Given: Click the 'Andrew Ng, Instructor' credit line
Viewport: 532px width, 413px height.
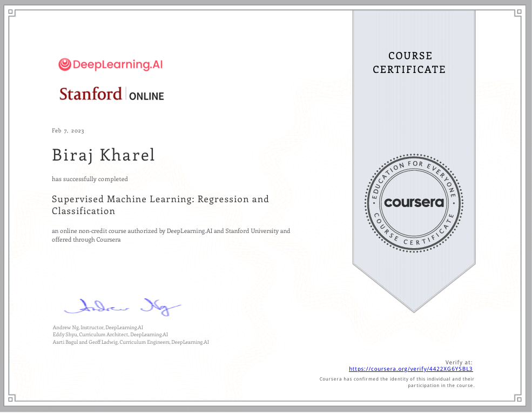Looking at the screenshot, I should [x=98, y=328].
